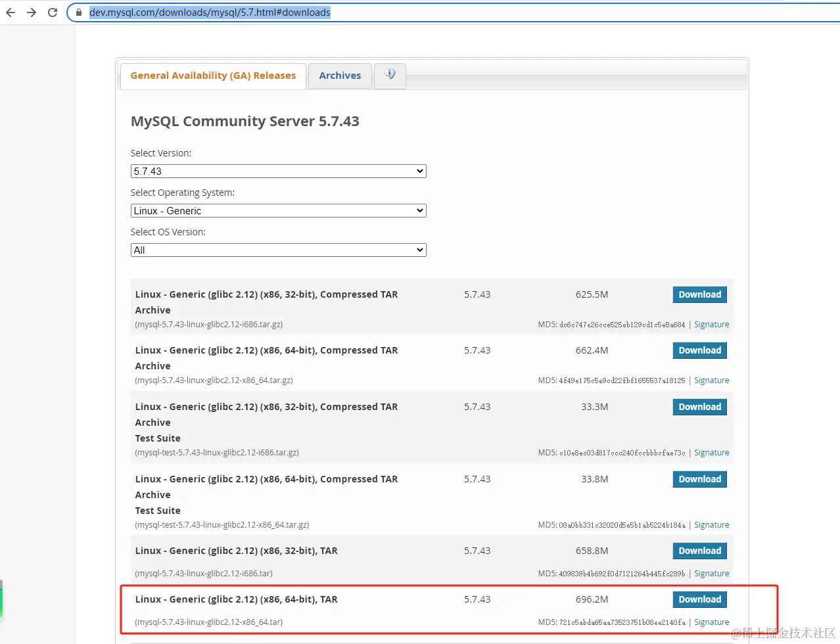Click file name (mysql-5.7.43-linux-glibc2.12-i686.tar)
This screenshot has height=644, width=840.
[x=204, y=574]
